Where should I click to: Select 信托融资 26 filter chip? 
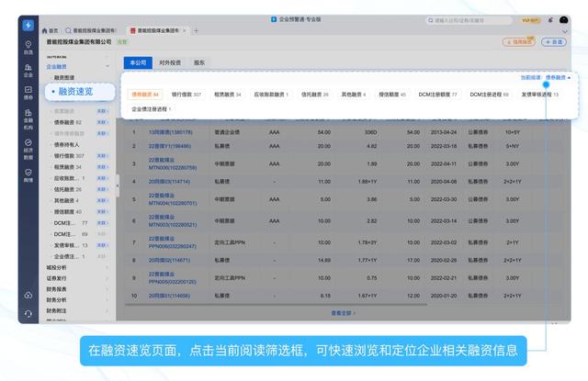(314, 95)
